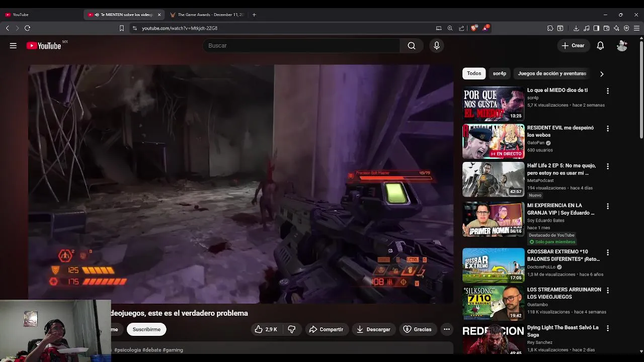
Task: Go back with the browser back arrow
Action: 8,28
